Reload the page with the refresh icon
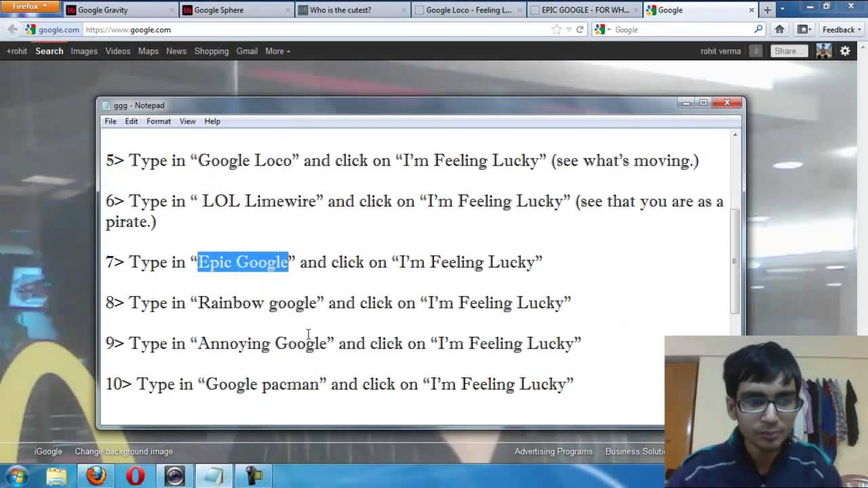 (580, 29)
